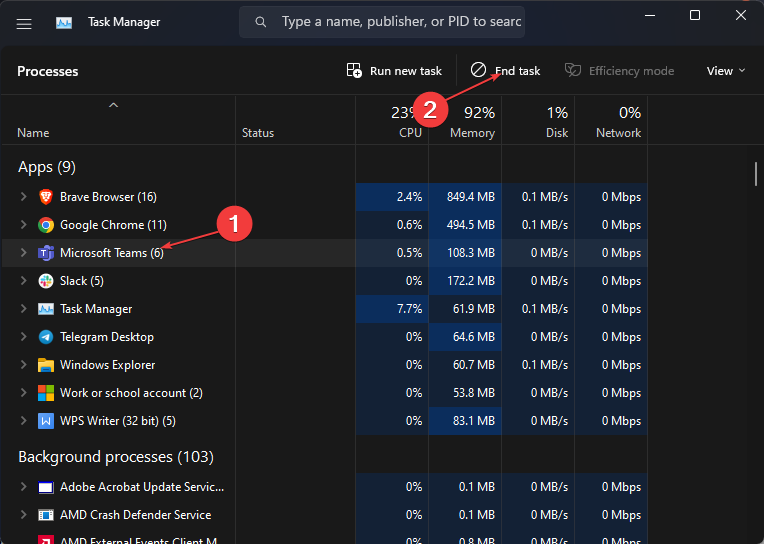This screenshot has height=544, width=764.
Task: Click the Run new task button
Action: pyautogui.click(x=394, y=71)
